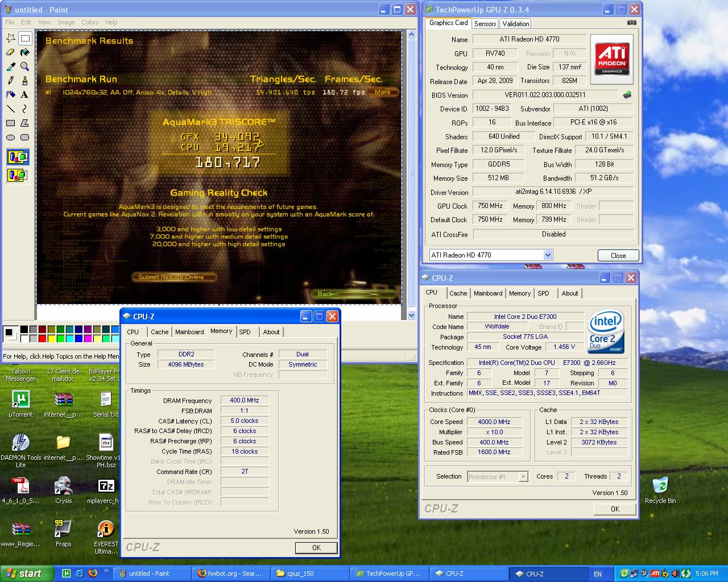Open the Image menu in Paint

point(66,22)
